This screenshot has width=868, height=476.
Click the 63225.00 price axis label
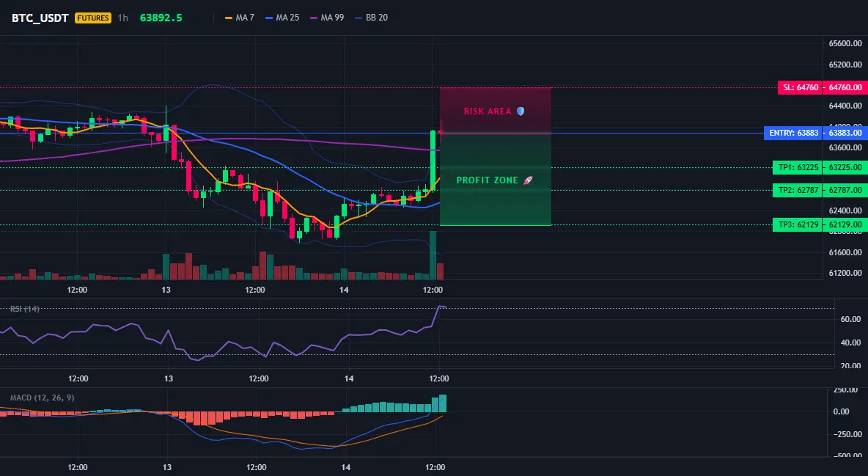point(845,167)
